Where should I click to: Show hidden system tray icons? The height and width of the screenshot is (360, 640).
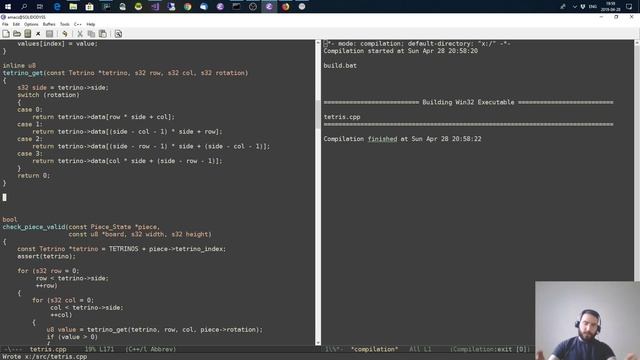click(x=575, y=7)
